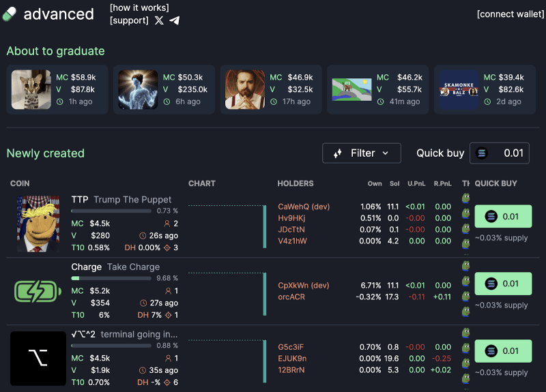
Task: Open the X (Twitter) social icon
Action: (x=159, y=20)
